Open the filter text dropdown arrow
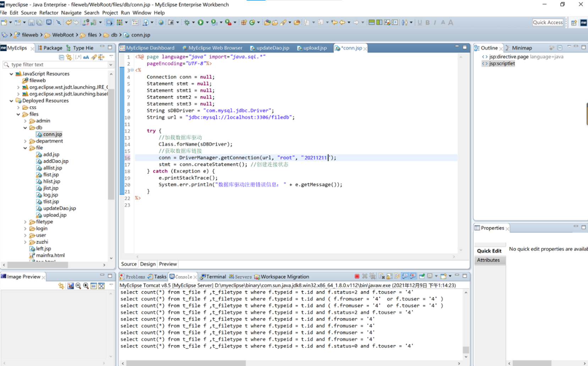Viewport: 588px width, 366px height. click(x=111, y=65)
